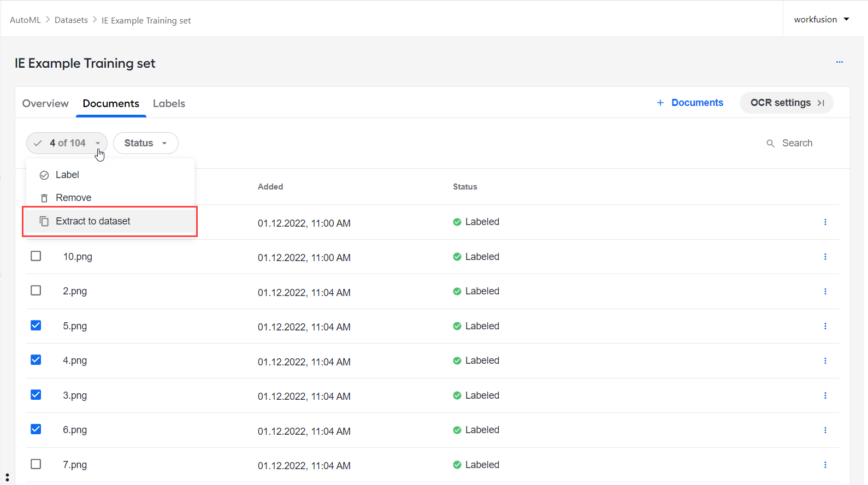Click the Labeled status text for 2.png
The image size is (868, 485).
pyautogui.click(x=482, y=291)
